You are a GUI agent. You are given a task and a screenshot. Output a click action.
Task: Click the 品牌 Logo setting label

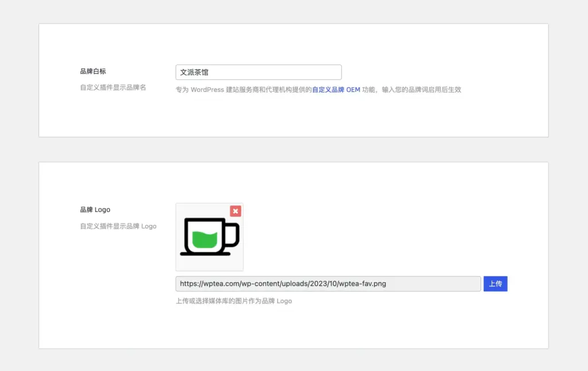coord(95,210)
